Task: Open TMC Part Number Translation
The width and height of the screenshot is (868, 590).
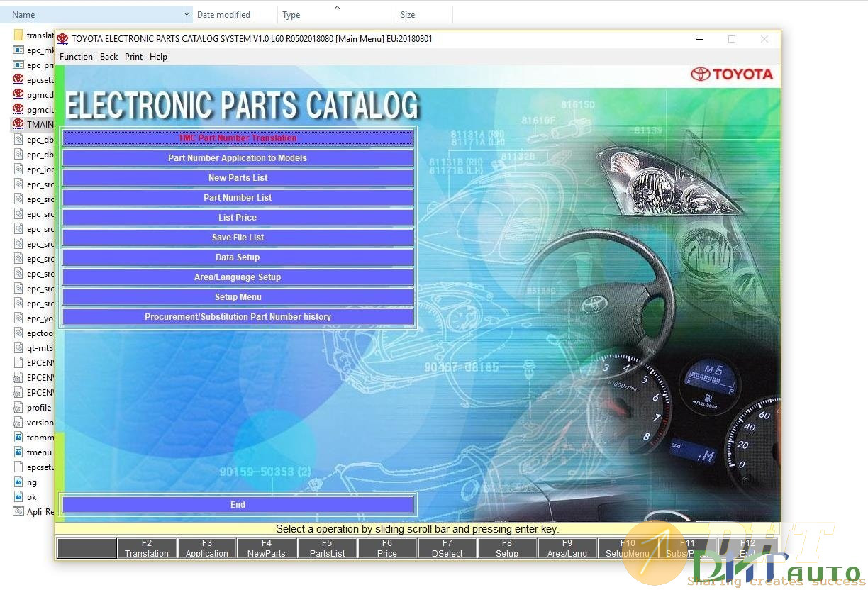Action: click(238, 138)
